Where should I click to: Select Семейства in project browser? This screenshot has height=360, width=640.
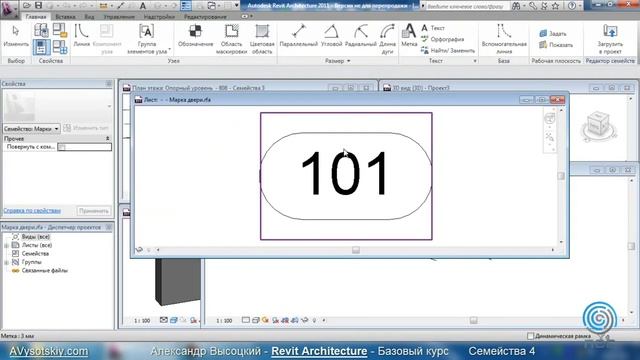(x=35, y=253)
